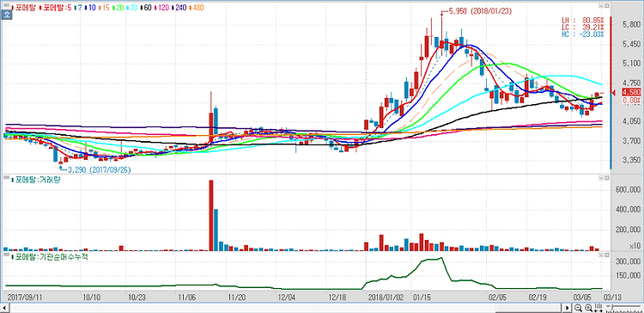This screenshot has height=313, width=644.
Task: Click the tallest red volume bar
Action: (x=211, y=216)
